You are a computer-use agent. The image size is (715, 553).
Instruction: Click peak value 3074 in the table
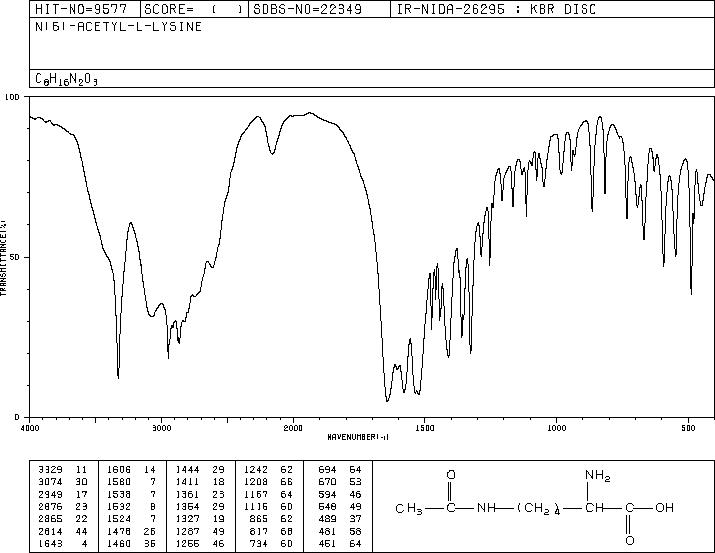(x=50, y=482)
